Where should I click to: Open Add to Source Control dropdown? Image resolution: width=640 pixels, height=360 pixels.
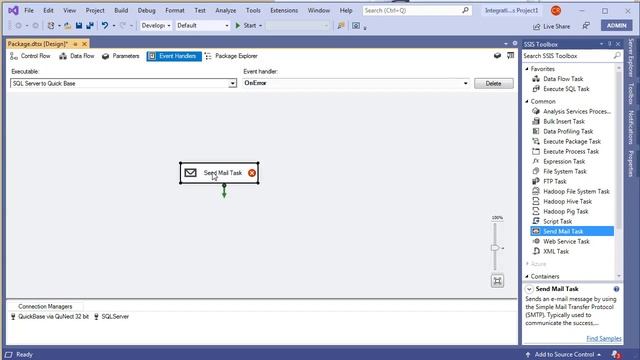(x=564, y=354)
